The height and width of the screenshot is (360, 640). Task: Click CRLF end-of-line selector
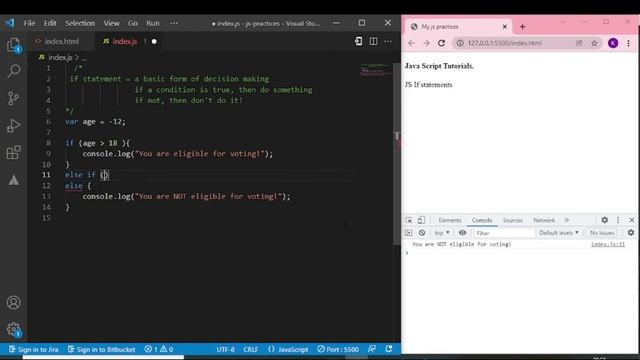pos(251,349)
